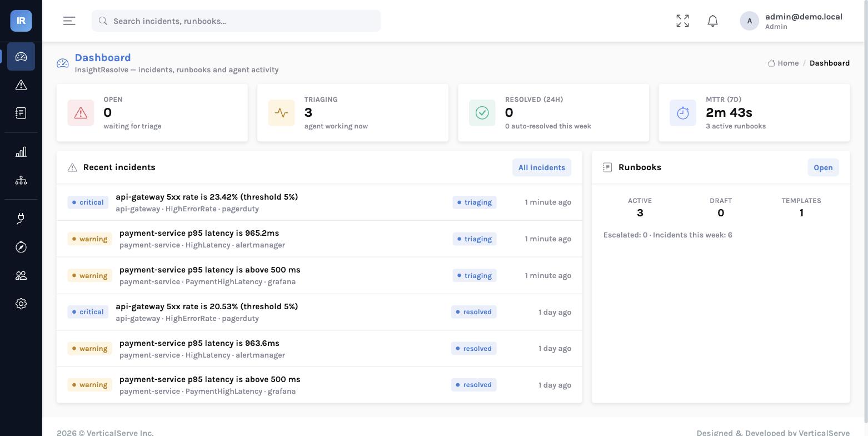This screenshot has height=436, width=868.
Task: Click resolved status on 963.6ms incident
Action: (474, 349)
